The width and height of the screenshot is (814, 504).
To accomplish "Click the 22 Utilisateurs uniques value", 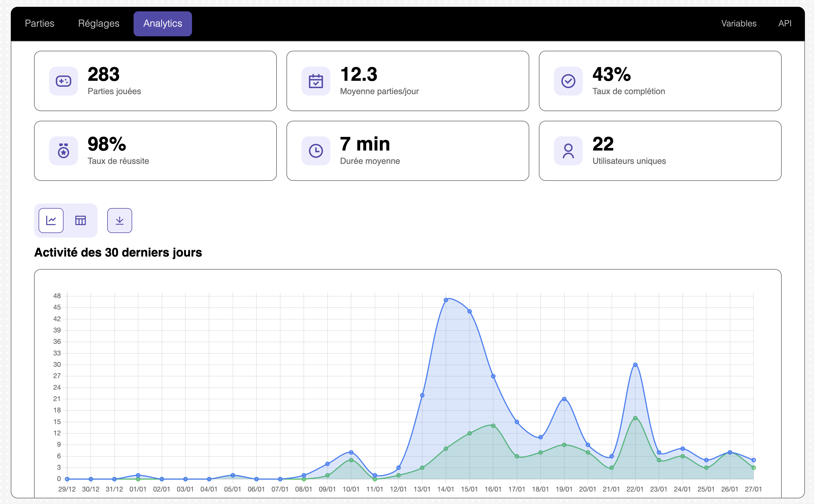I will coord(603,144).
